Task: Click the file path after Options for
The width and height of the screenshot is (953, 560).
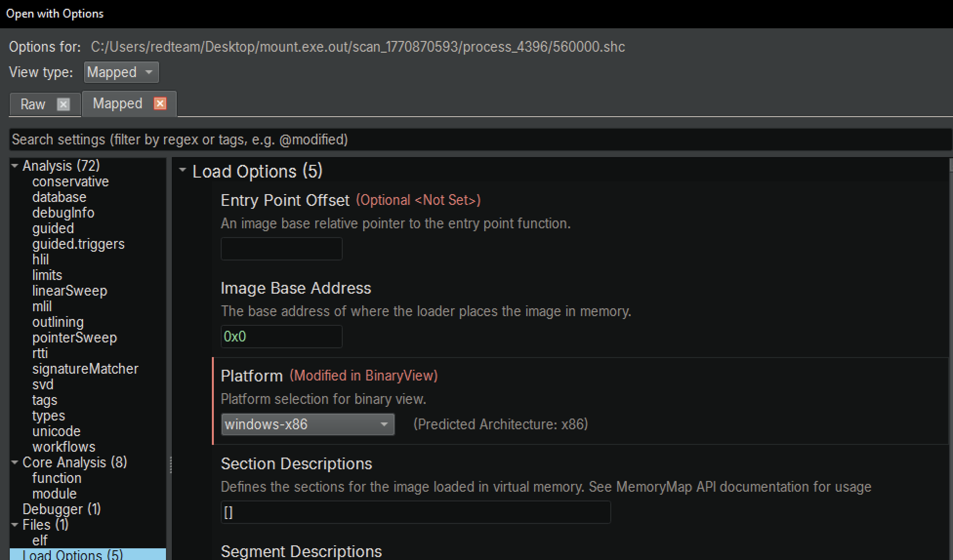Action: 358,47
